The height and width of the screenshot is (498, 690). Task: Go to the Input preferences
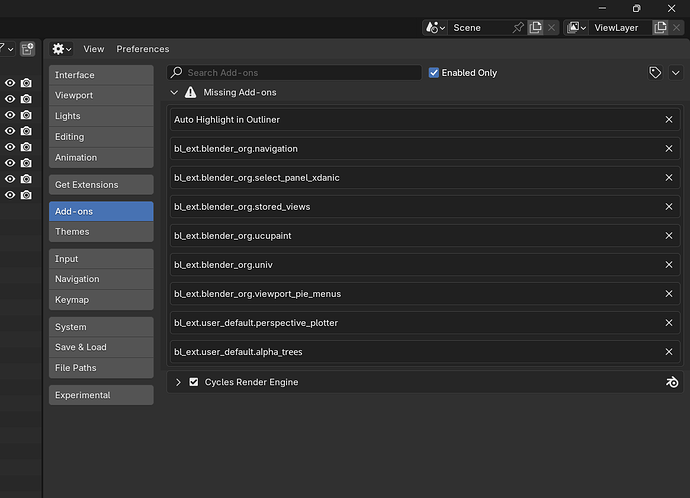pos(101,259)
